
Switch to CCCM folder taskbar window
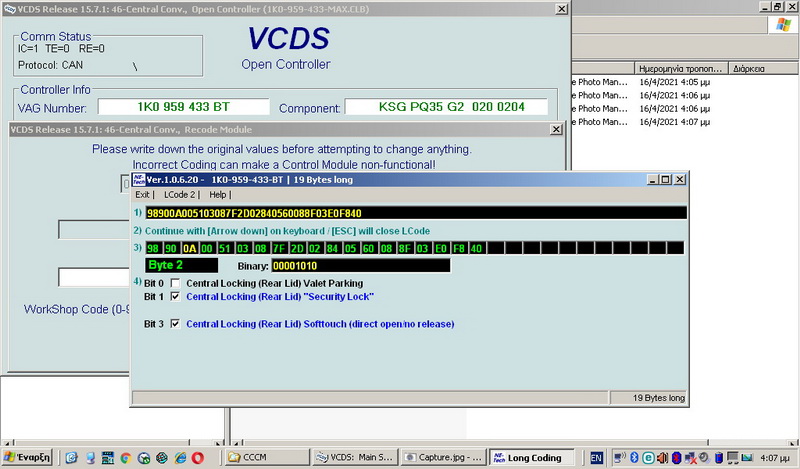[x=267, y=457]
